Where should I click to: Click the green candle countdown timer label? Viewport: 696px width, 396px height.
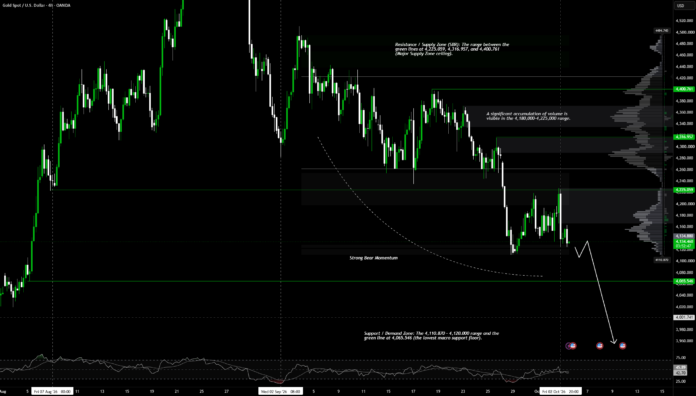(684, 246)
